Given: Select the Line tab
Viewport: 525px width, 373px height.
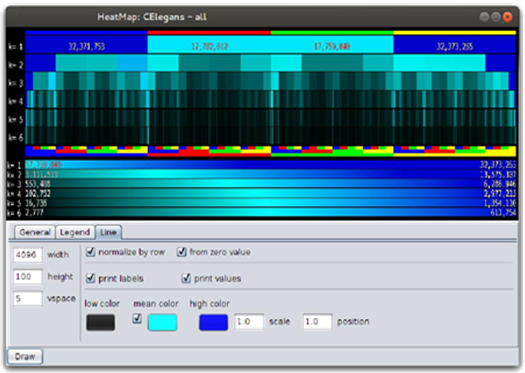Looking at the screenshot, I should 108,232.
